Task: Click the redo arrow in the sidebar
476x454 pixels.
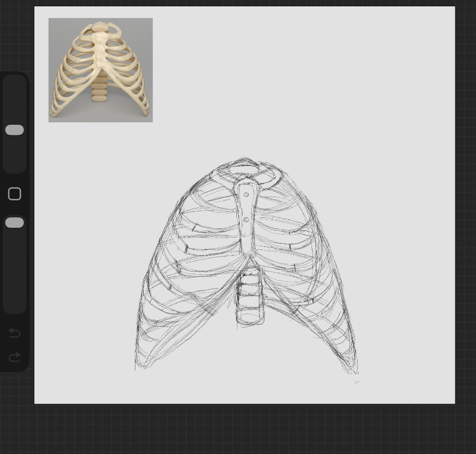Action: coord(14,357)
